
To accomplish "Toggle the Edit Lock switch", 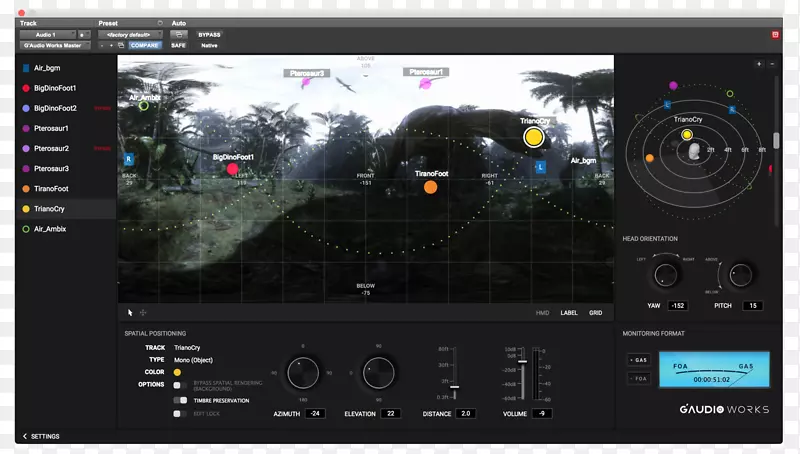I will (179, 414).
